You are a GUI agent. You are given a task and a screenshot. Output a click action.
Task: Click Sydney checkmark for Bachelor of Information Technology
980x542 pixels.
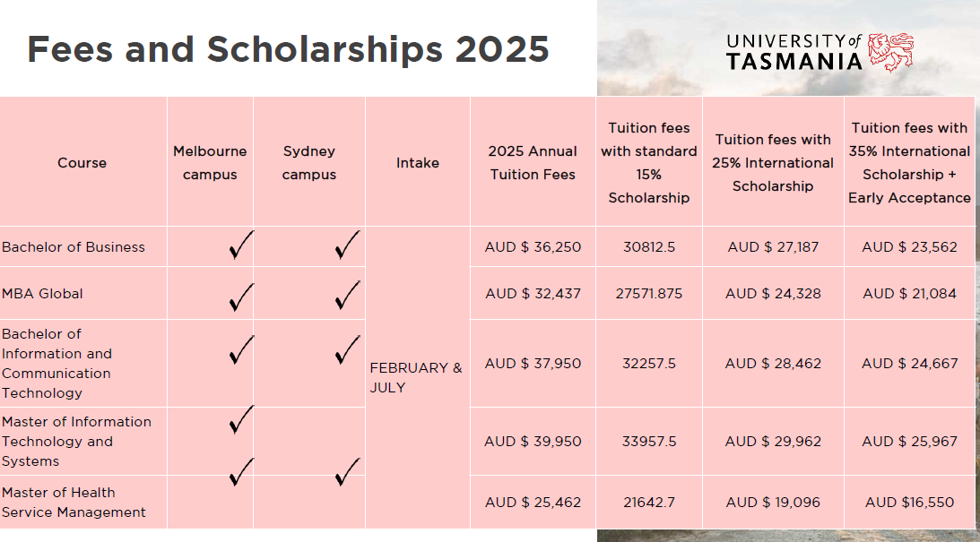point(346,349)
